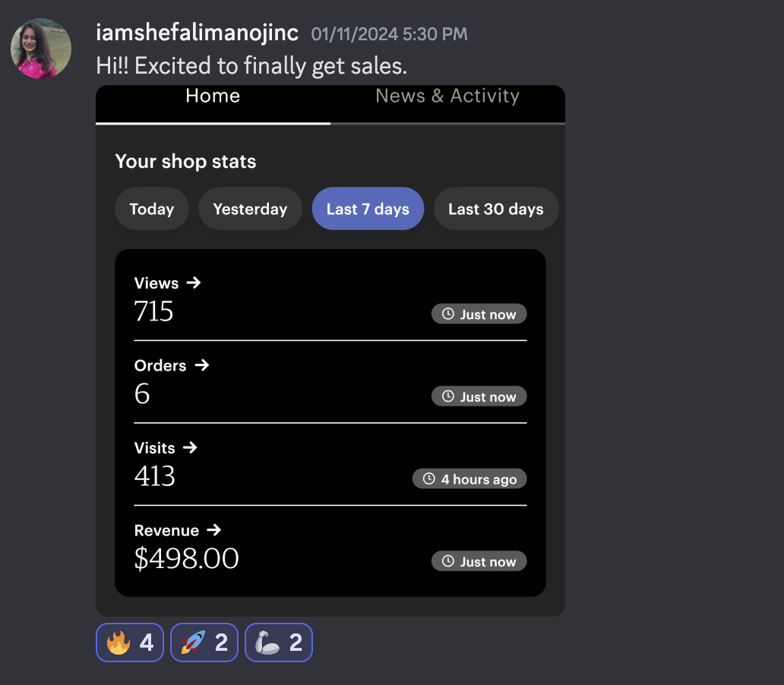Select the Yesterday stats filter
Screen dimensions: 784x685
pyautogui.click(x=250, y=209)
